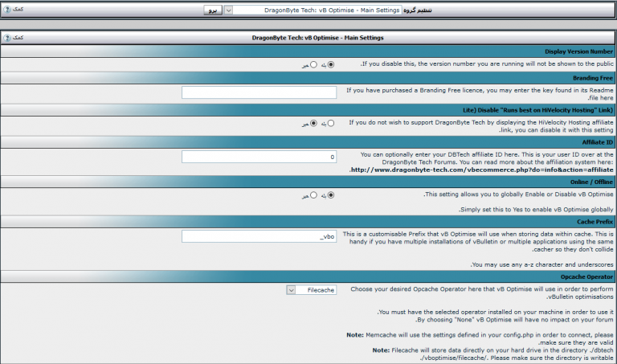Select settings group combo box showing Main Settings
This screenshot has width=617, height=364.
pyautogui.click(x=313, y=10)
